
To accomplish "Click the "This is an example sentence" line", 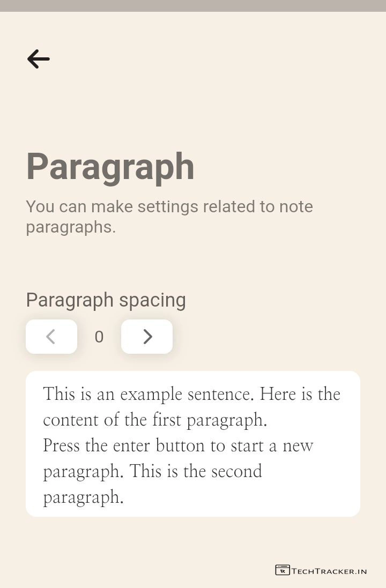I will 191,394.
